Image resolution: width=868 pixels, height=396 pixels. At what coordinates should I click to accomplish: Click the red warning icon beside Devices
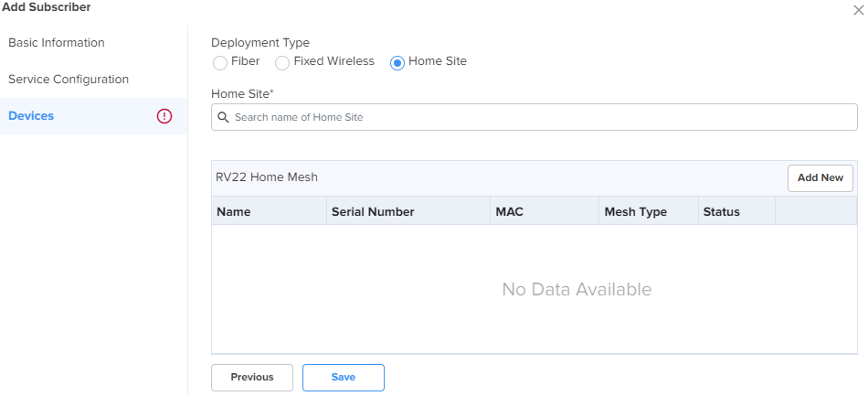click(164, 116)
